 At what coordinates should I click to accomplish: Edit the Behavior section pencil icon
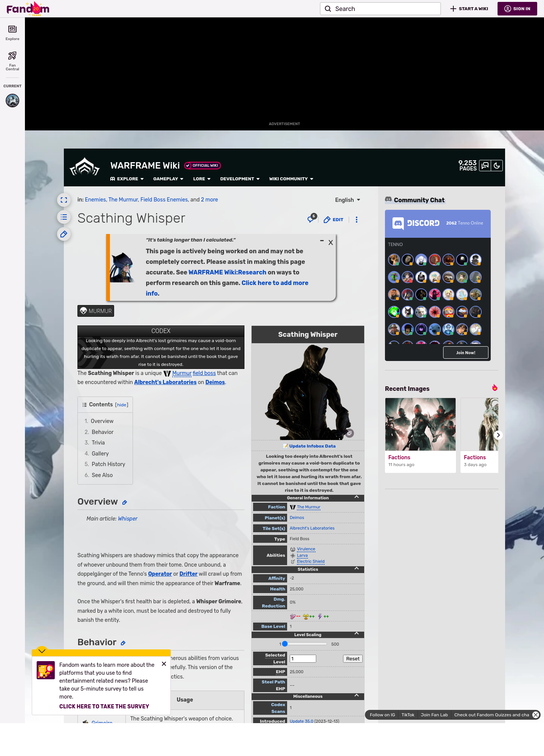pos(123,643)
